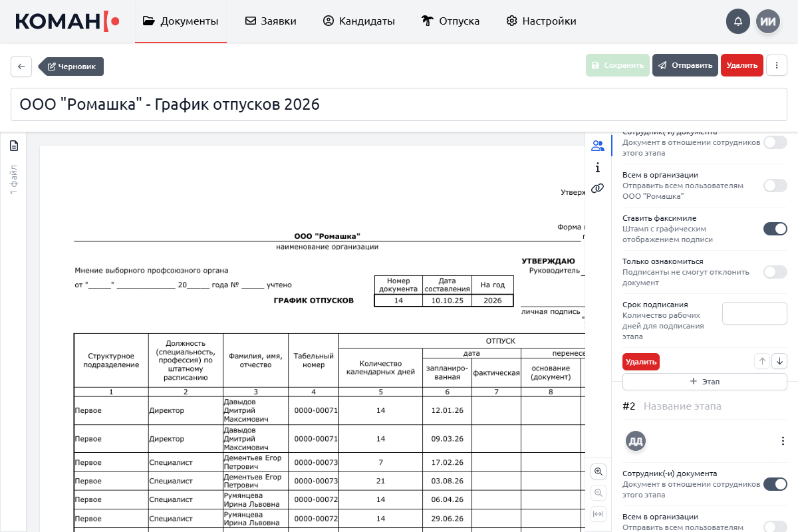Turn off stage #2 "Сотрудник(-и) документа" toggle
This screenshot has width=798, height=532.
775,484
